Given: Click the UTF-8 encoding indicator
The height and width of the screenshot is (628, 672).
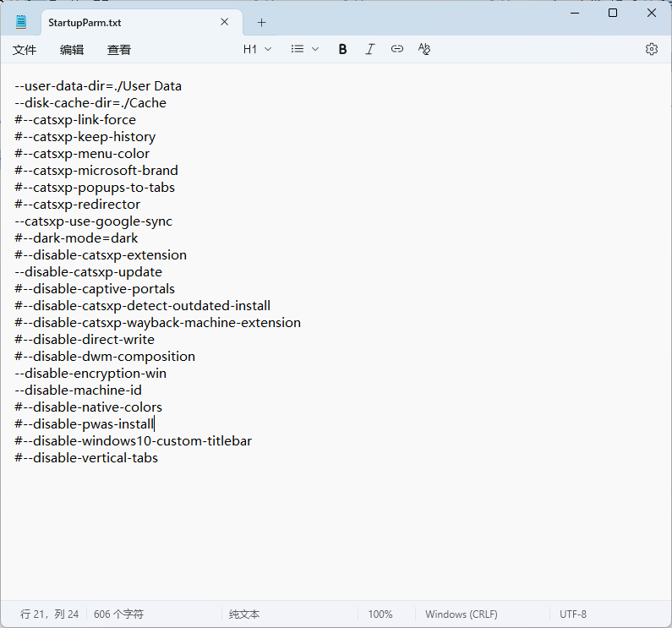Looking at the screenshot, I should 572,614.
